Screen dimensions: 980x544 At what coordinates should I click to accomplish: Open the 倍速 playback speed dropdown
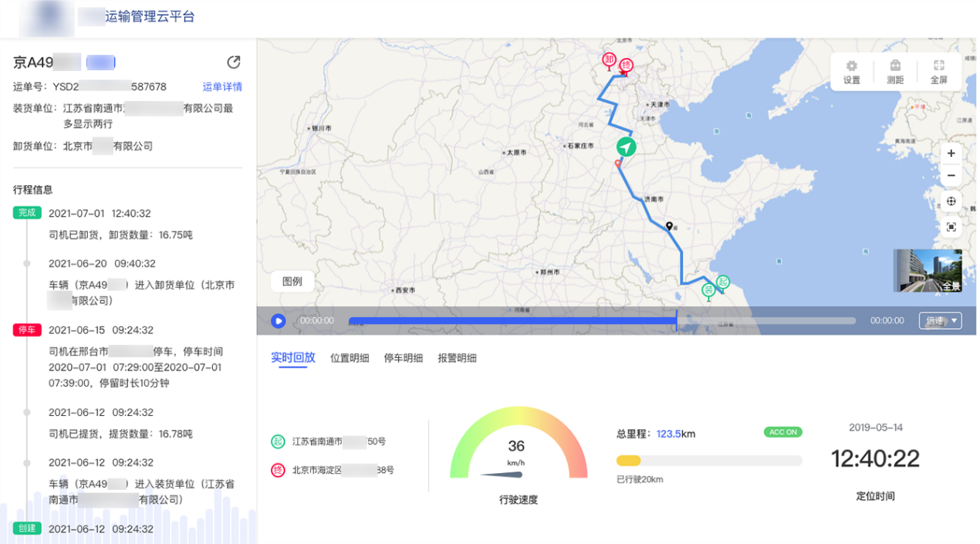pyautogui.click(x=940, y=320)
